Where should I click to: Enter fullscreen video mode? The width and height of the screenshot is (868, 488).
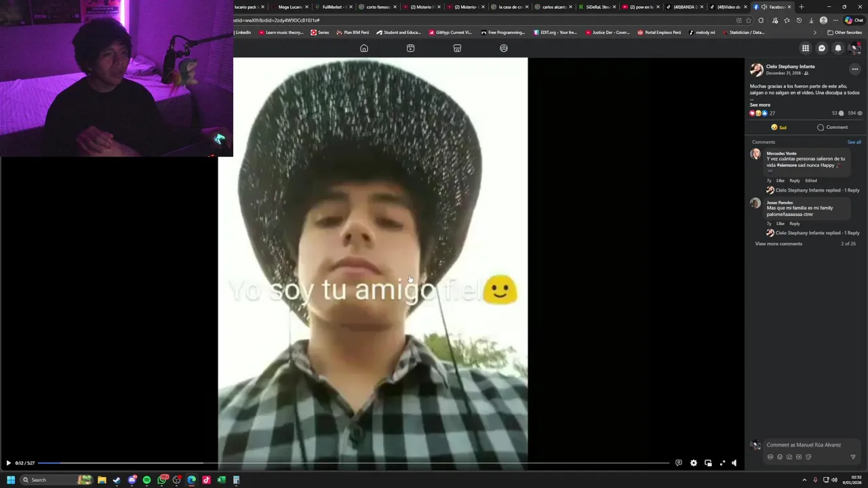[x=722, y=463]
